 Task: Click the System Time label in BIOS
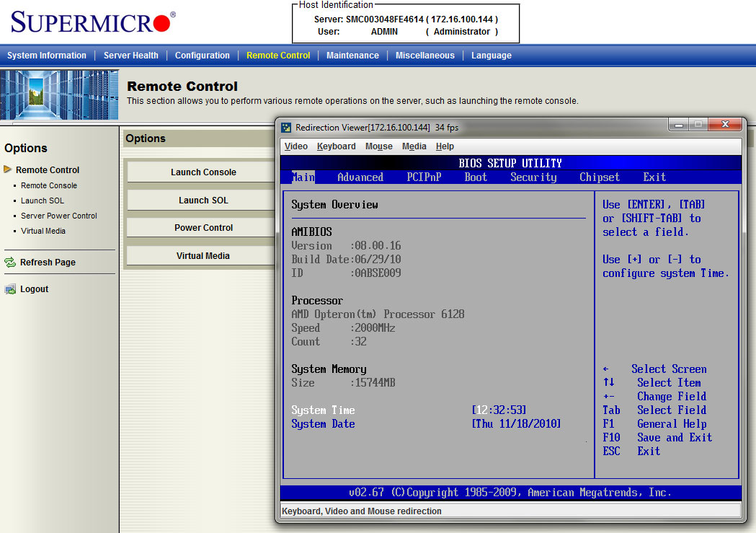pos(323,410)
